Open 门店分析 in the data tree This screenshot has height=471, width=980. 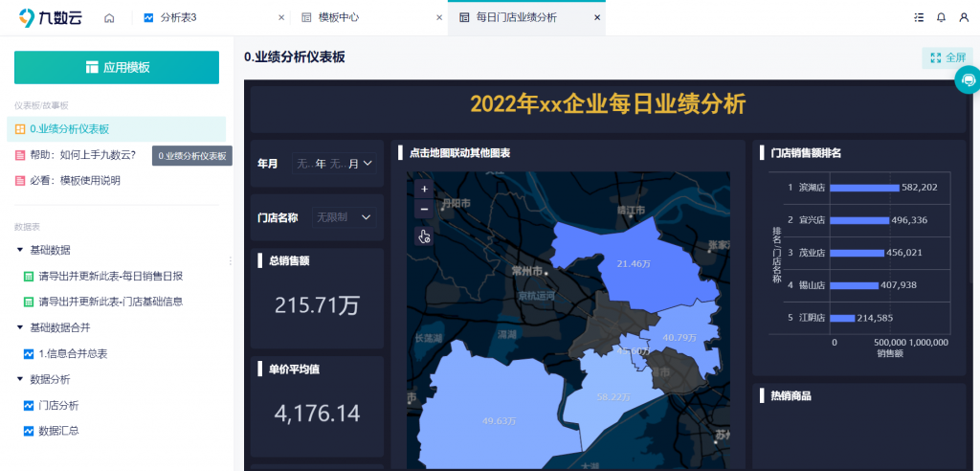tap(58, 405)
